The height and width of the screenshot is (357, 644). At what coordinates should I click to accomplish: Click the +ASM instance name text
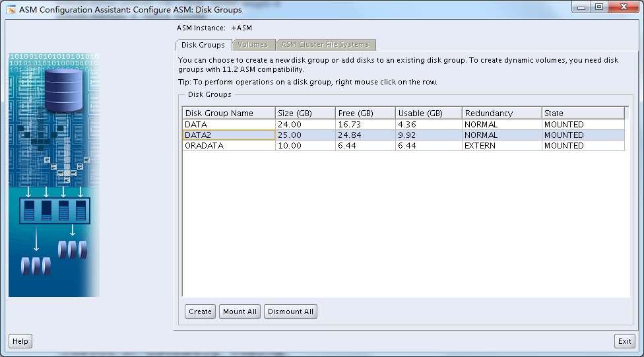click(241, 28)
